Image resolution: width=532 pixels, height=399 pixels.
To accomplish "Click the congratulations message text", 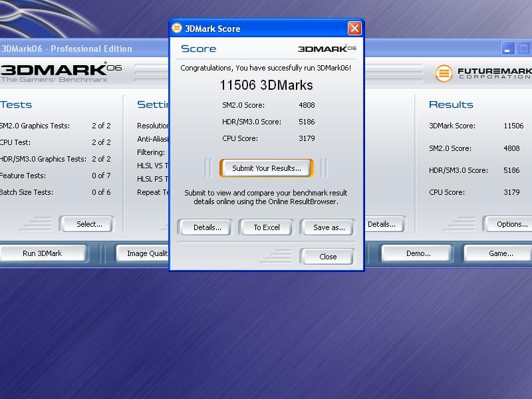I will coord(265,68).
